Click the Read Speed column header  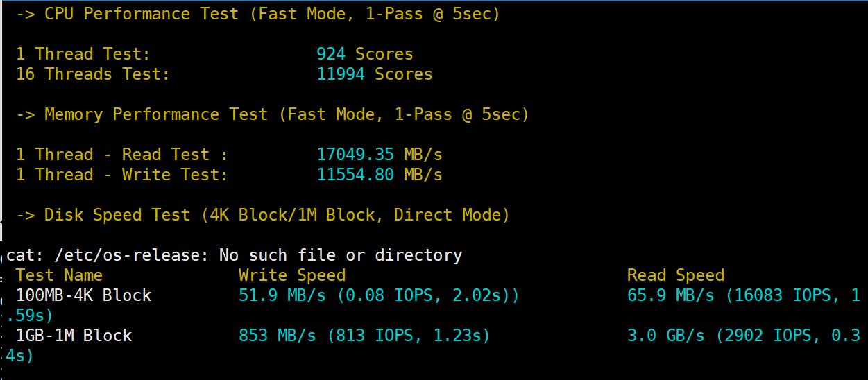[675, 275]
